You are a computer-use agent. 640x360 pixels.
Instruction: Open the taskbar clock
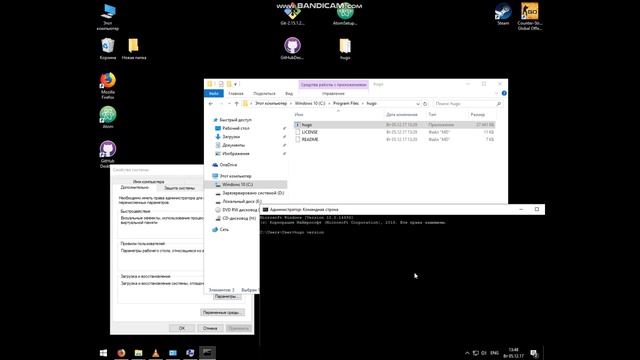coord(513,353)
